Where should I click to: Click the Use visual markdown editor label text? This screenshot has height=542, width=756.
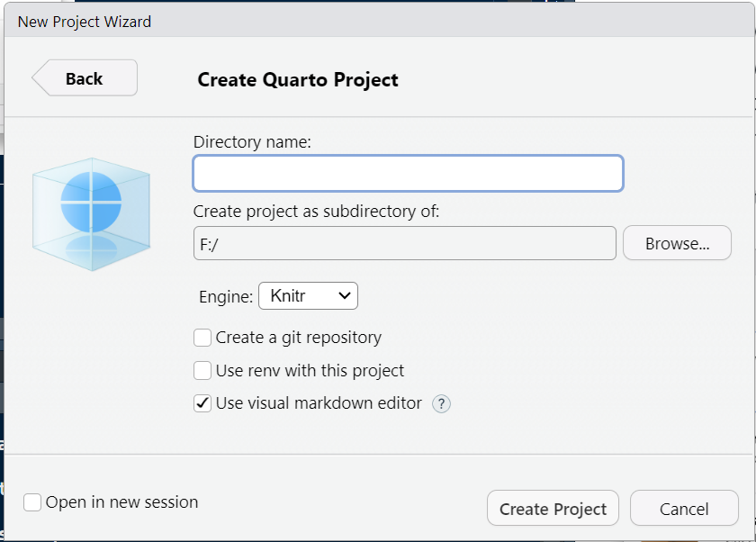click(319, 403)
